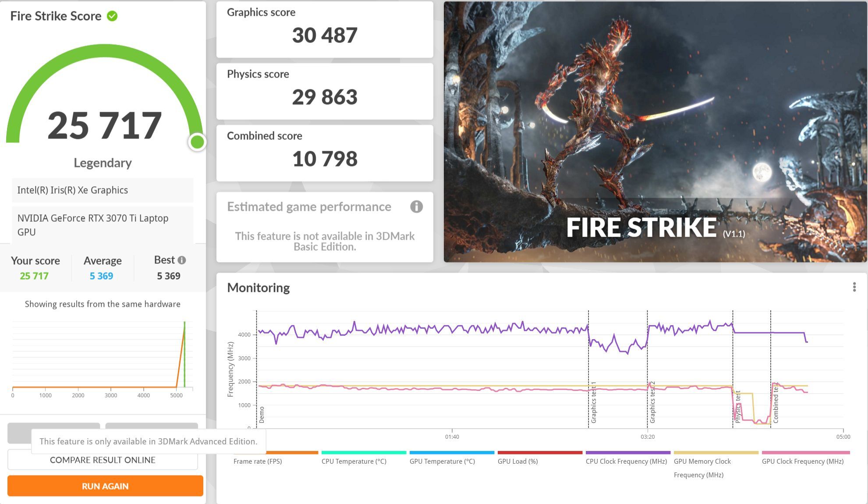Click the Monitoring heading
This screenshot has width=868, height=504.
pos(259,288)
